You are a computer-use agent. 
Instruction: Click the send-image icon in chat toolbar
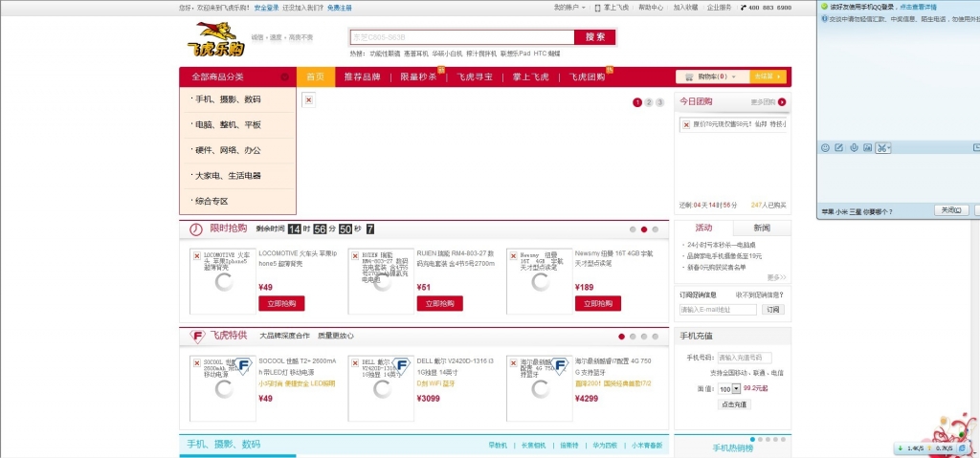tap(867, 147)
